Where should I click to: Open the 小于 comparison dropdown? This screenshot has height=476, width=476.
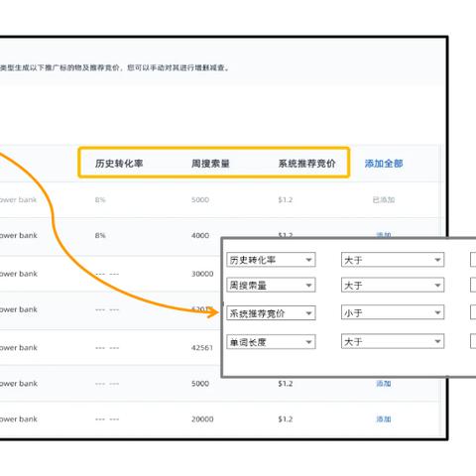point(393,312)
